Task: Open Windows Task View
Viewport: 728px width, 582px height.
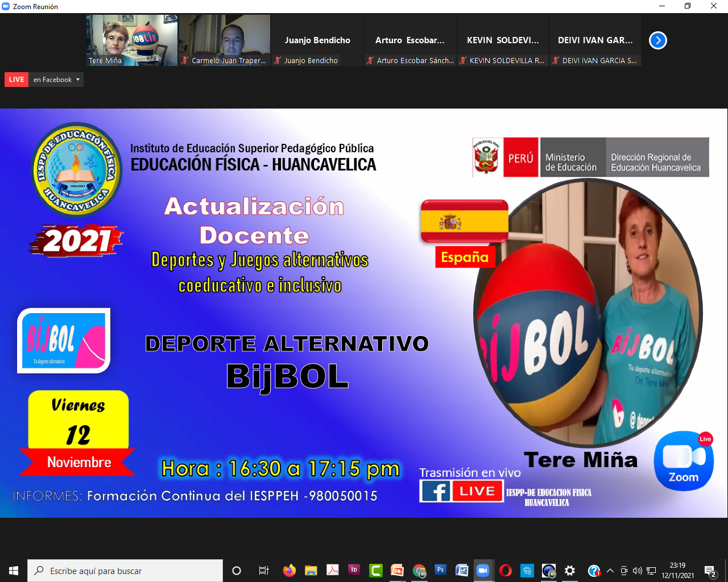Action: tap(263, 570)
